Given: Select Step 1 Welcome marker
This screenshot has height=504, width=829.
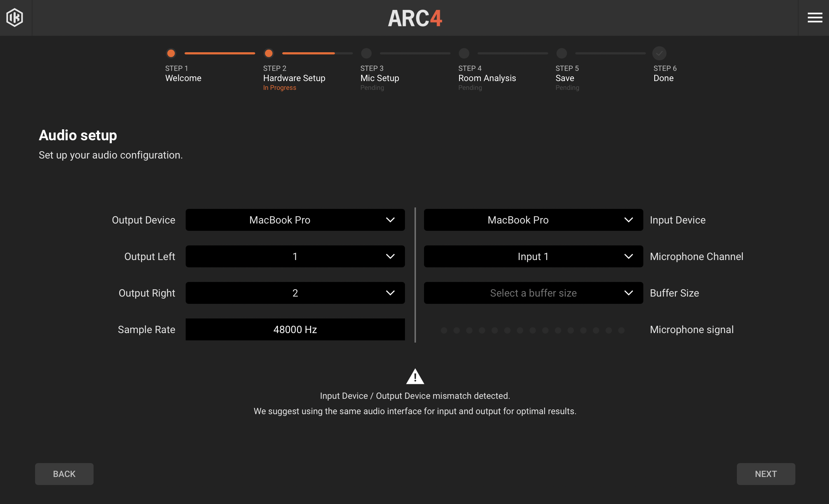Looking at the screenshot, I should click(171, 53).
